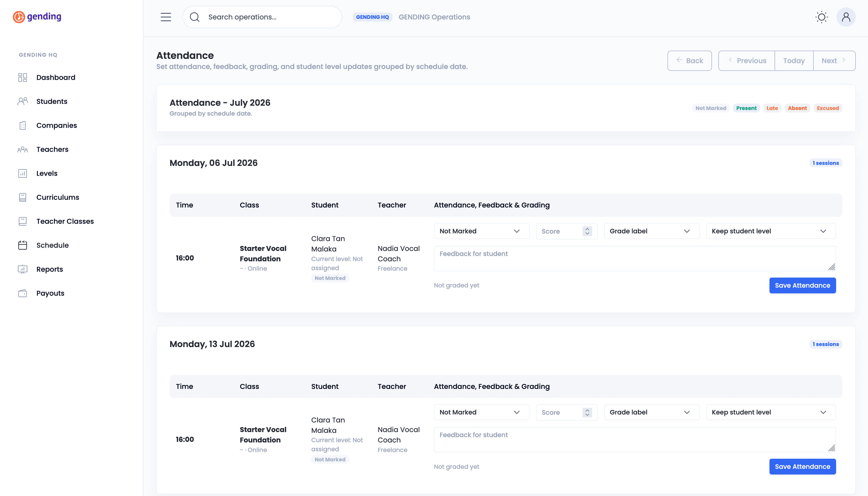Go to Next month
Screen dimensions: 868x496
click(834, 61)
